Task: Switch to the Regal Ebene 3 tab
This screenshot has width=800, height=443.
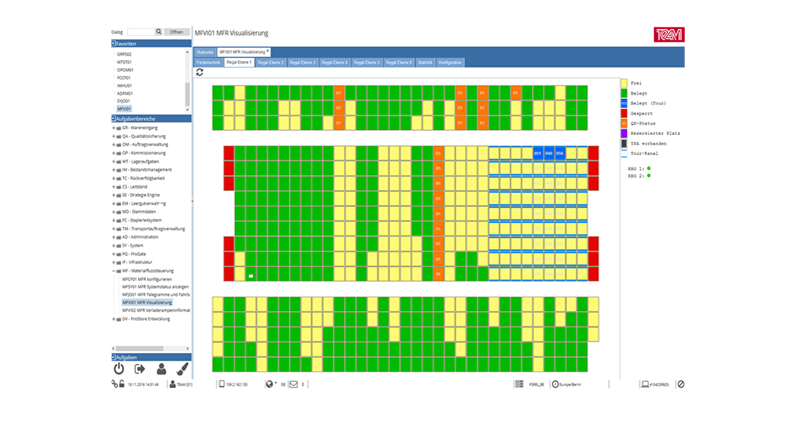Action: [x=303, y=62]
